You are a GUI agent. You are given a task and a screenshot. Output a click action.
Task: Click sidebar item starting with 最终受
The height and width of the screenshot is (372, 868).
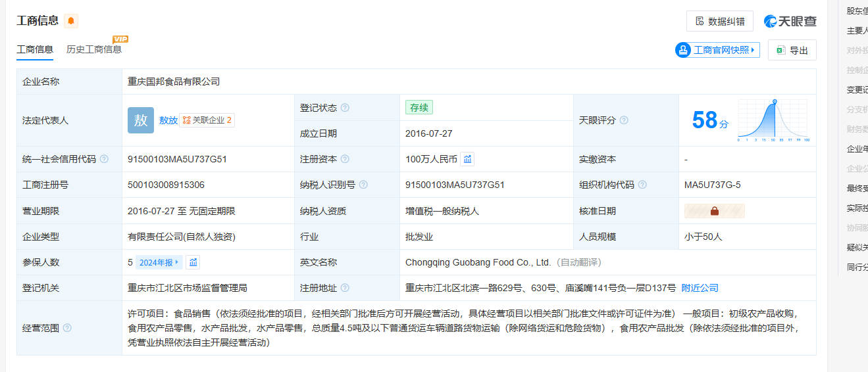point(857,188)
